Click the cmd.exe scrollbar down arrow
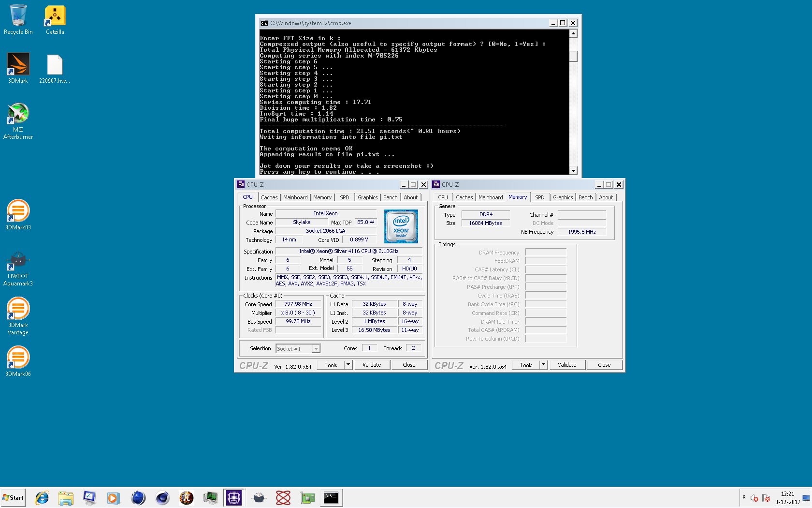The height and width of the screenshot is (508, 812). (x=573, y=170)
